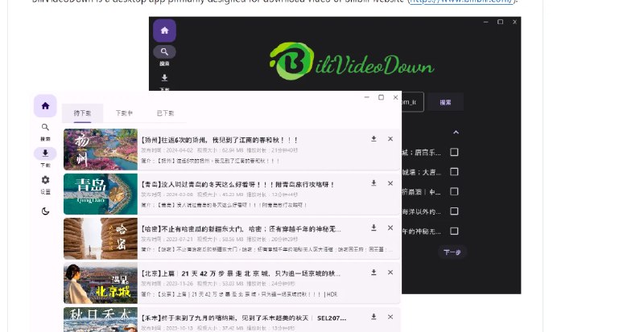This screenshot has height=332, width=644.
Task: Select download icon in dark window sidebar
Action: tap(164, 77)
